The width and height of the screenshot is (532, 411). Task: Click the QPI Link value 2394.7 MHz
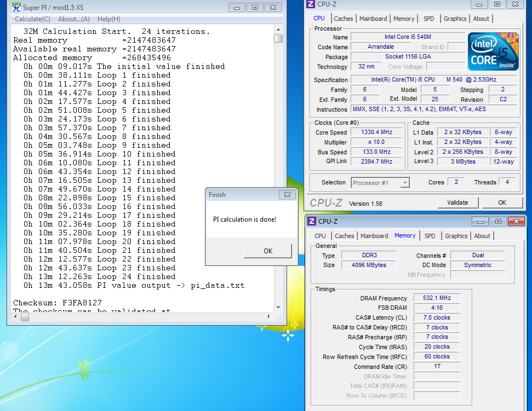pyautogui.click(x=376, y=161)
